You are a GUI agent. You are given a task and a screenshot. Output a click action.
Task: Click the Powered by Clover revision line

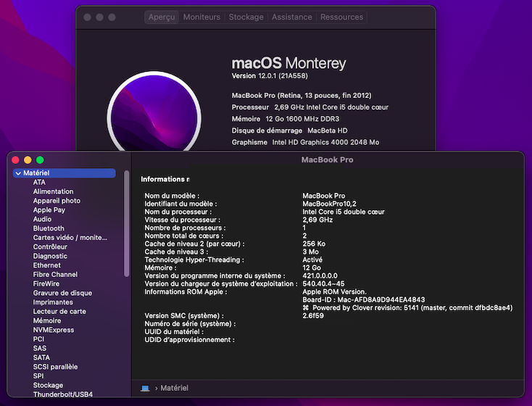click(x=407, y=307)
